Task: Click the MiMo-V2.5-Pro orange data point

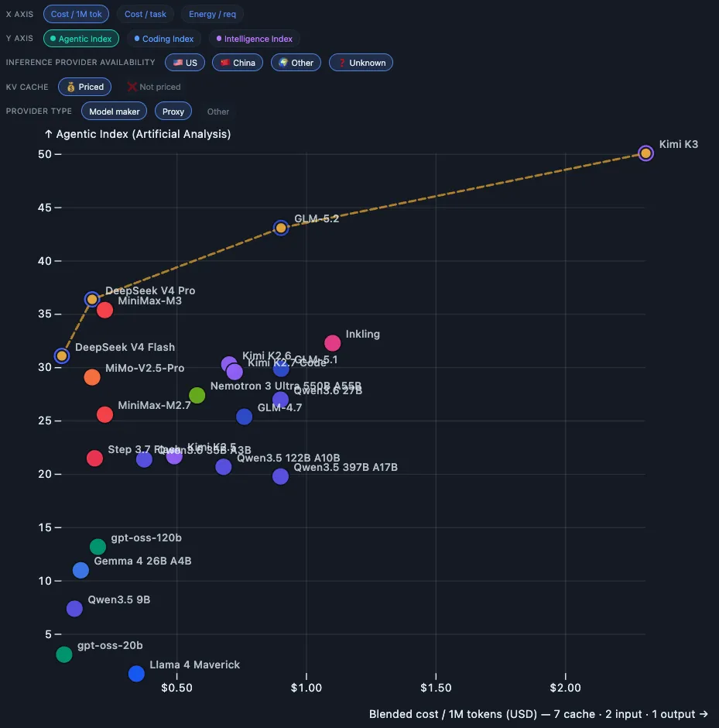Action: coord(92,377)
